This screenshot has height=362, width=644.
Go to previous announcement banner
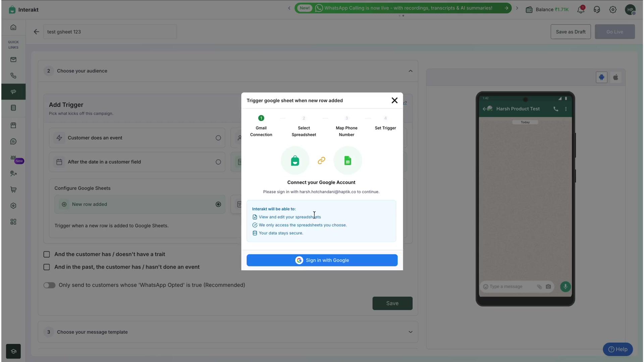289,8
